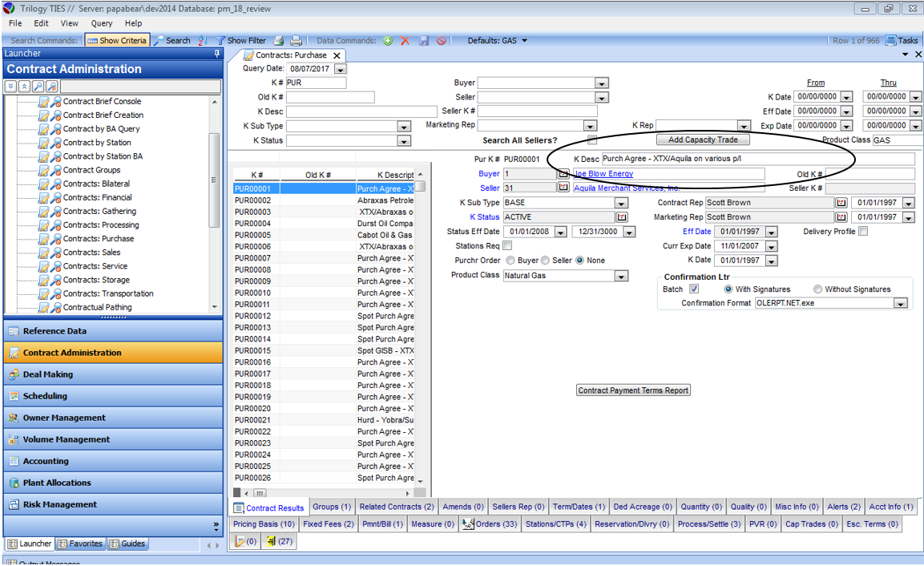Image resolution: width=924 pixels, height=566 pixels.
Task: Click the printer icon in toolbar
Action: tap(296, 40)
